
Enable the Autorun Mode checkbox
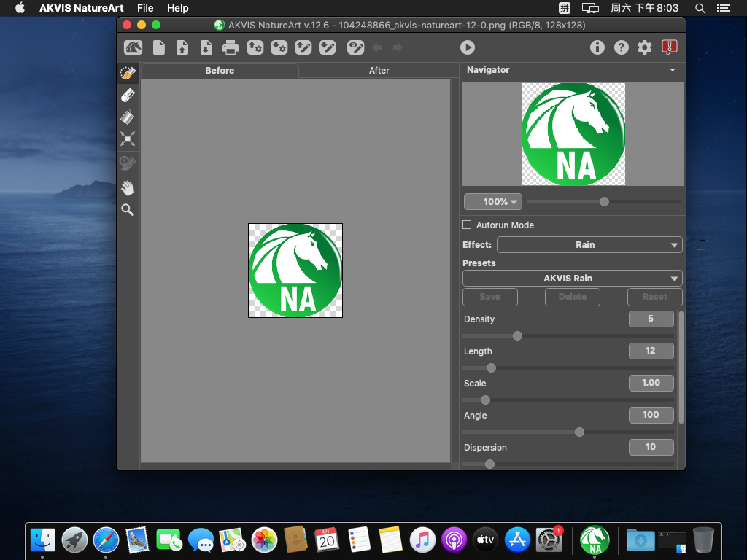pyautogui.click(x=467, y=225)
